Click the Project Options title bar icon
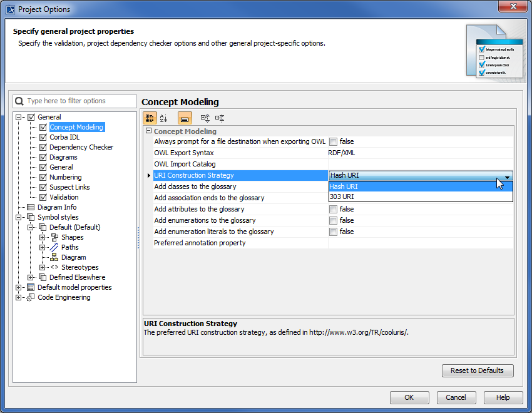Image resolution: width=532 pixels, height=413 pixels. tap(10, 9)
